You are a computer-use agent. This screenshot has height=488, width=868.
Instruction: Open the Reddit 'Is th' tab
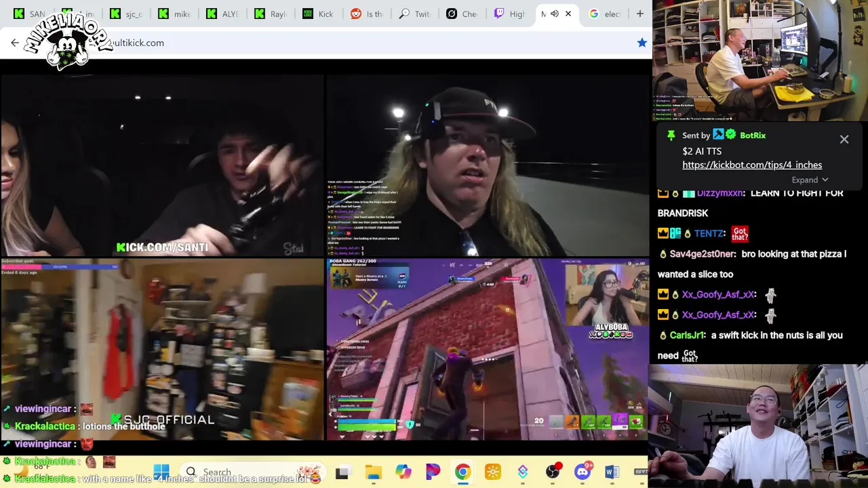(x=366, y=14)
